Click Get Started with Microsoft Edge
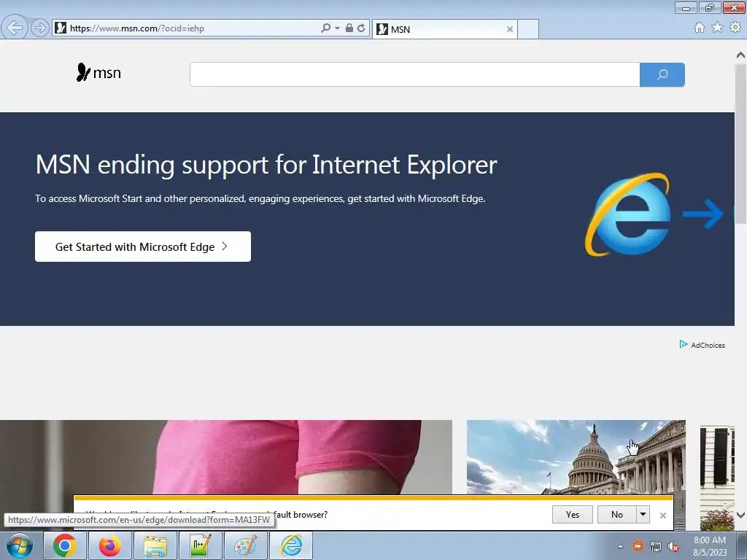747x560 pixels. (143, 246)
